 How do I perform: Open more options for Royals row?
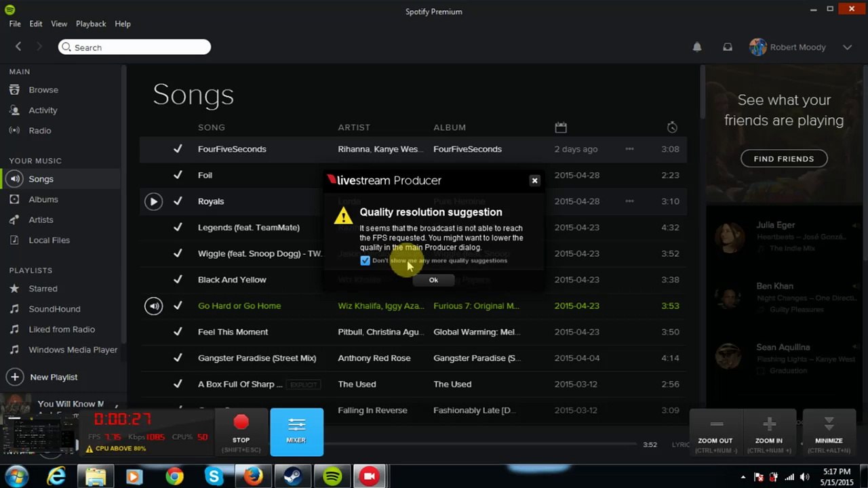629,201
